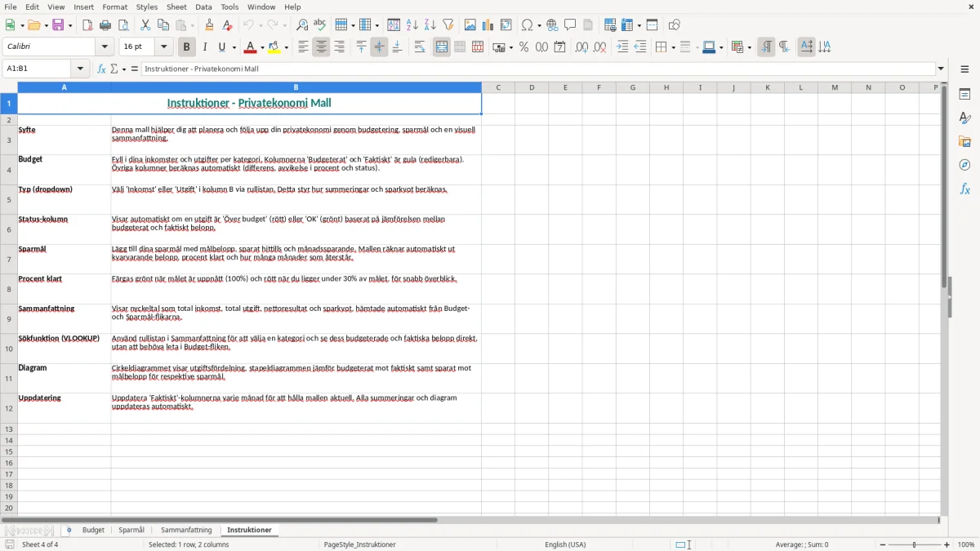The width and height of the screenshot is (980, 551).
Task: Toggle Merge and Center Cells
Action: [x=442, y=47]
